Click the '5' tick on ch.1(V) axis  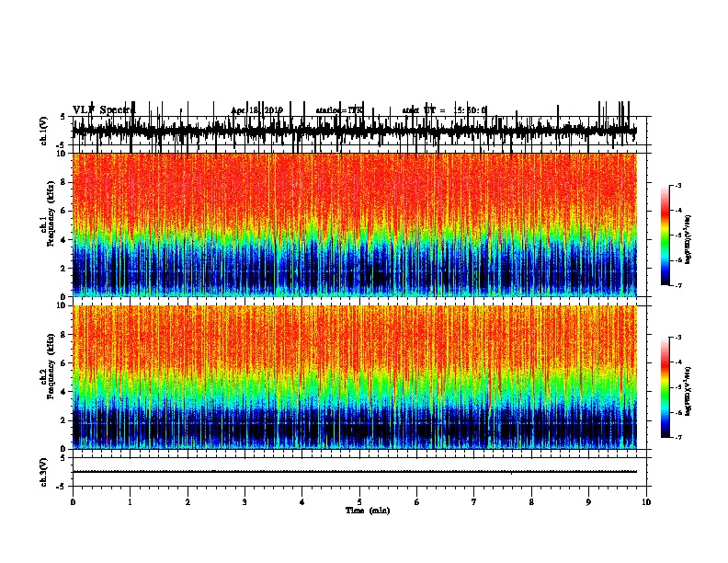tap(63, 117)
